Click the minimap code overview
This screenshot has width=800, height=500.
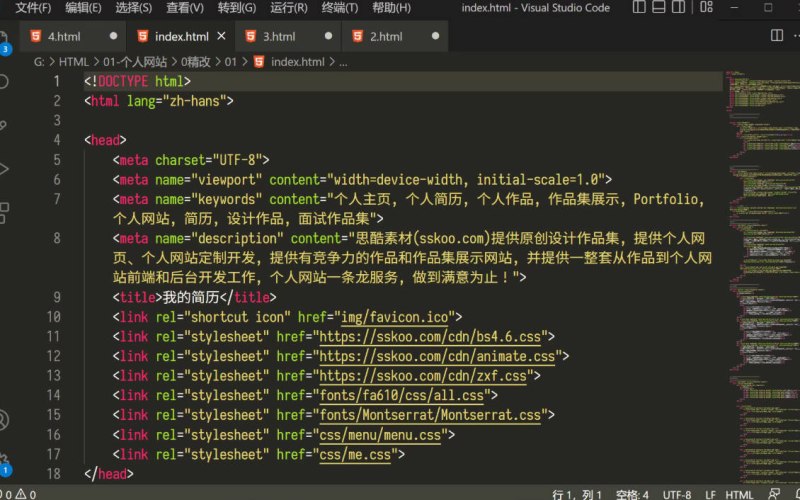[x=763, y=276]
